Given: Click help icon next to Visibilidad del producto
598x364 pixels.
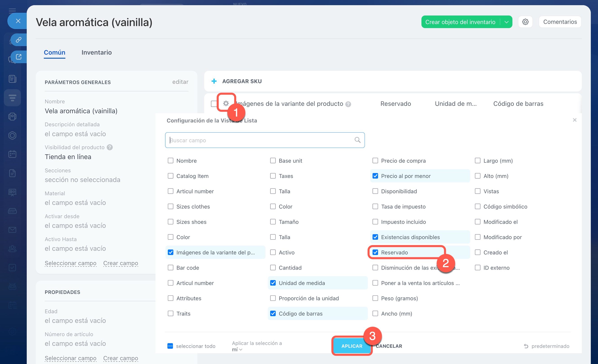Looking at the screenshot, I should pos(110,147).
